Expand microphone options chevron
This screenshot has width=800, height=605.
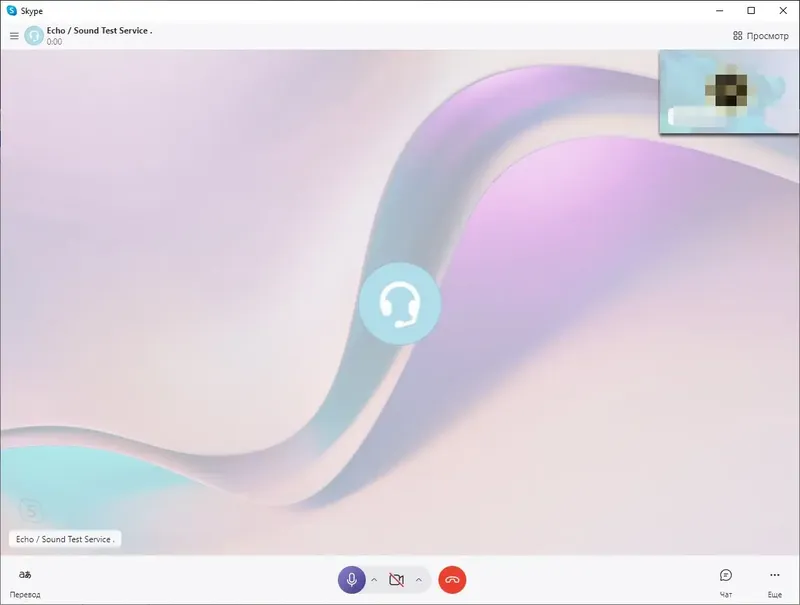374,579
